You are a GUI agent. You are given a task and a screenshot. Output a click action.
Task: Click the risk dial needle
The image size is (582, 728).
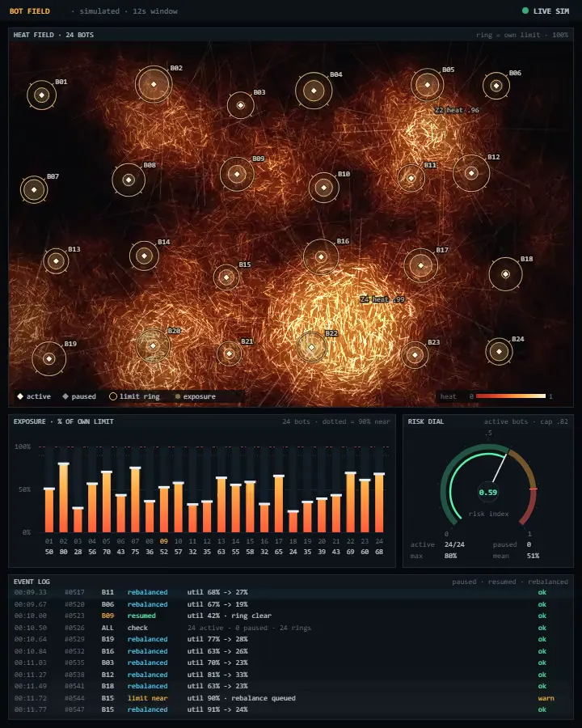click(x=500, y=468)
